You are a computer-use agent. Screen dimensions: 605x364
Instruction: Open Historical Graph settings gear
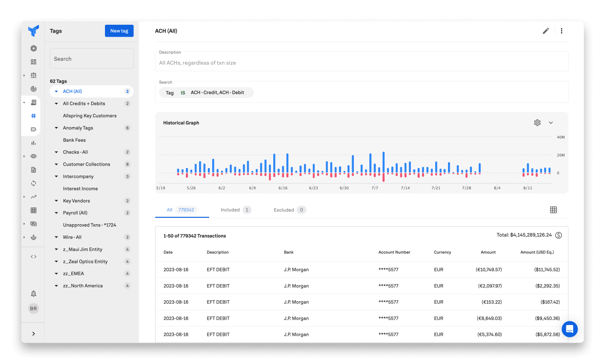point(537,123)
